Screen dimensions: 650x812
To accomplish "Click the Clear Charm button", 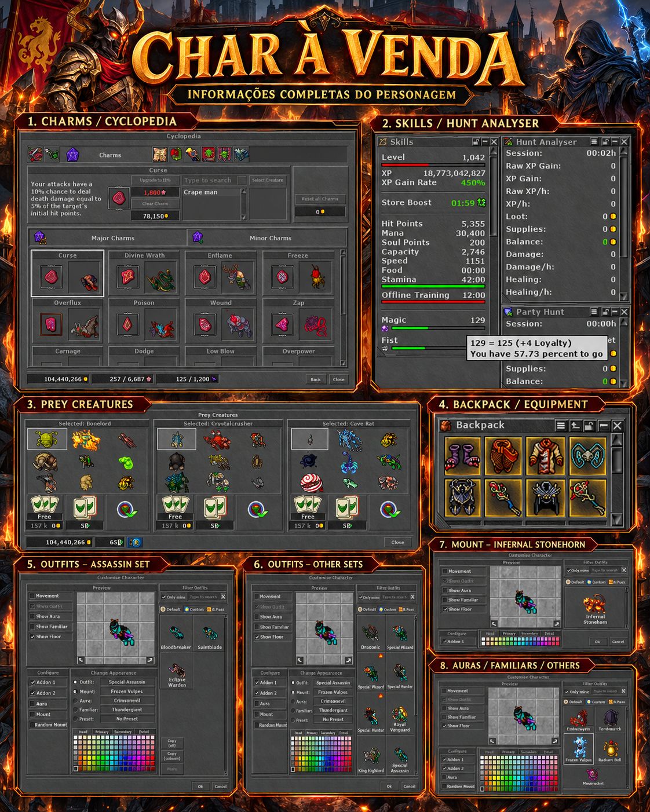I will 155,203.
